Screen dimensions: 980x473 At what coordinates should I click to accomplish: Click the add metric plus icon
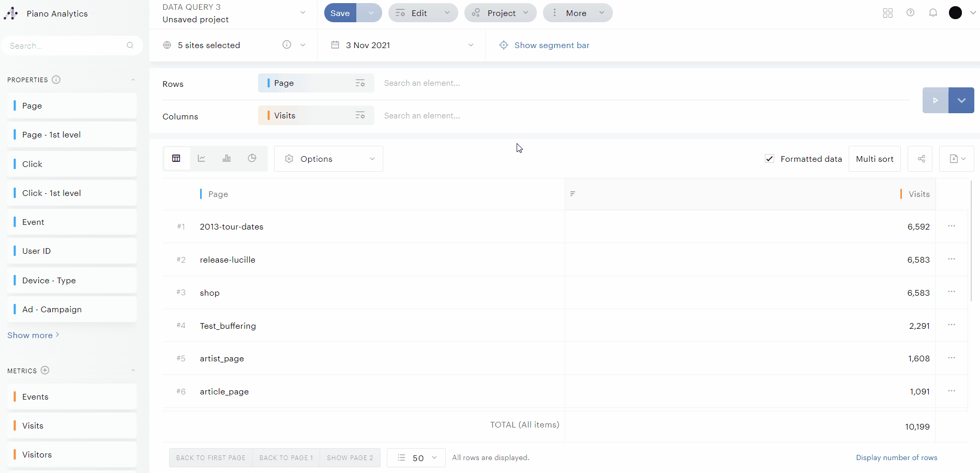point(45,370)
